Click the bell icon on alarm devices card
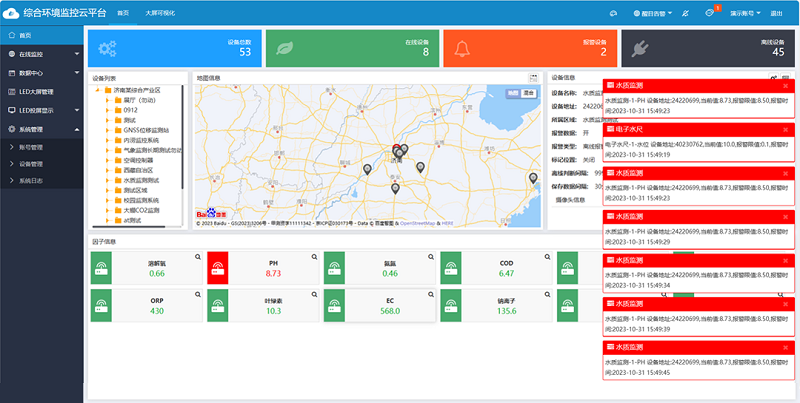 [462, 48]
